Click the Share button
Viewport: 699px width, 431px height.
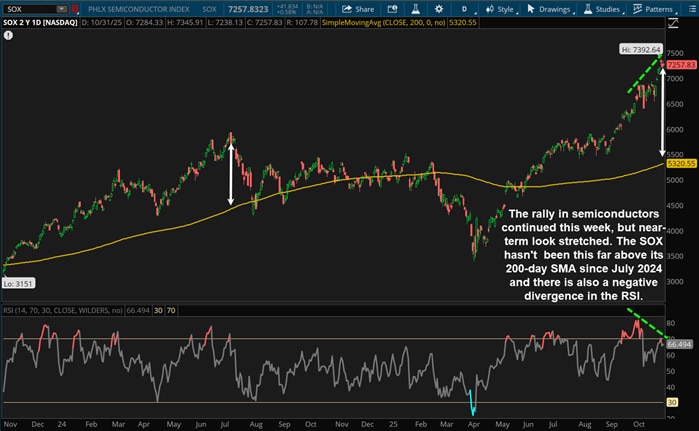[x=358, y=9]
